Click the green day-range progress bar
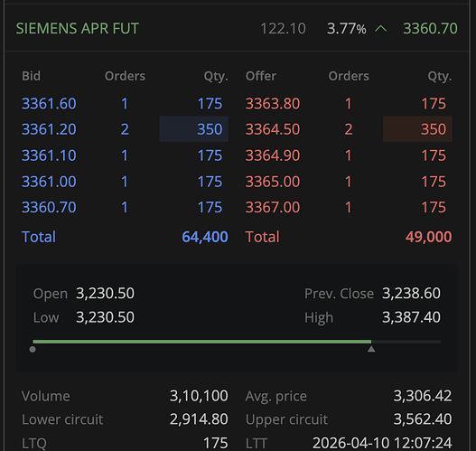The image size is (476, 451). (x=202, y=342)
